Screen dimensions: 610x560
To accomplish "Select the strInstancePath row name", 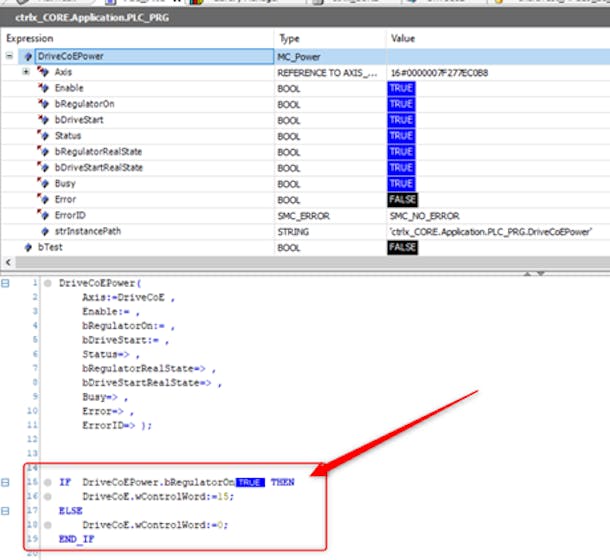I will (x=88, y=232).
